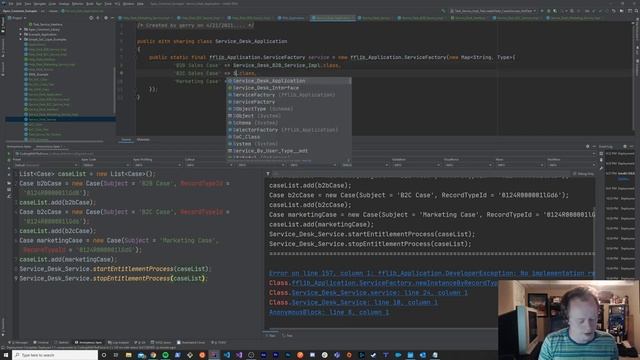Open the Navigate menu
This screenshot has height=360, width=640.
(40, 4)
